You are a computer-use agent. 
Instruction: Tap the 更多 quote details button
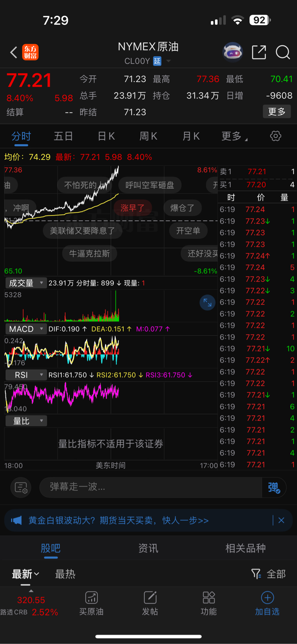tap(277, 112)
